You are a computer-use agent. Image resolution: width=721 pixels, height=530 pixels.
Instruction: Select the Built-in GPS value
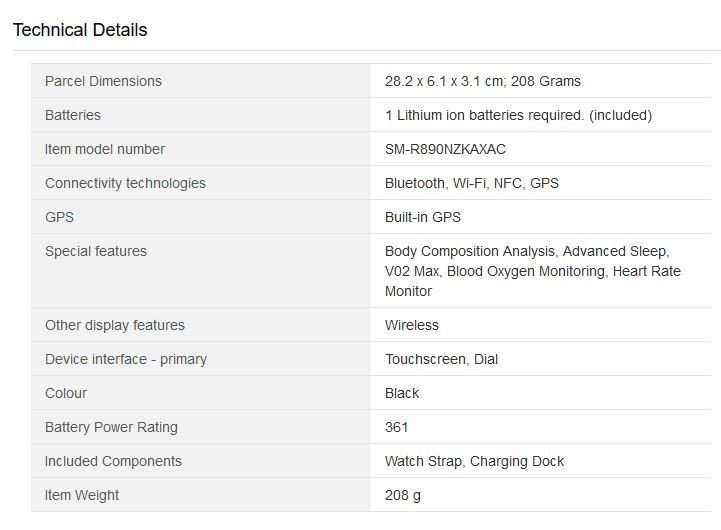[x=423, y=217]
